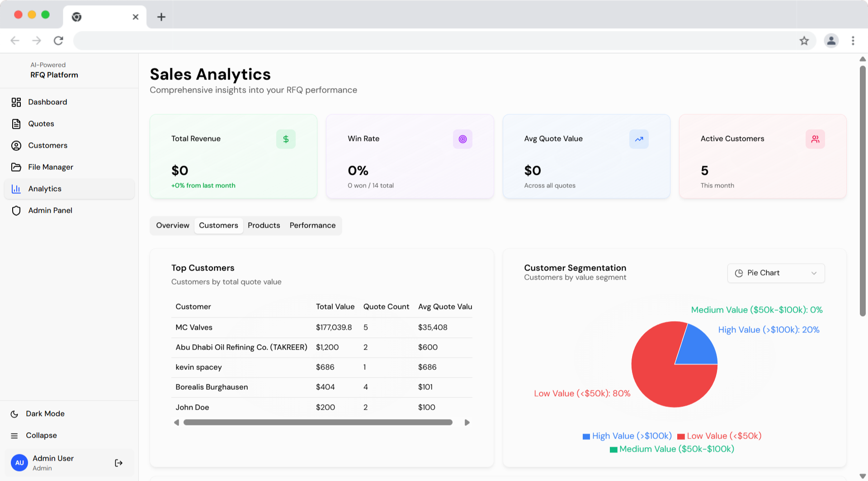Toggle High Value legend entry
This screenshot has width=868, height=481.
pos(627,436)
